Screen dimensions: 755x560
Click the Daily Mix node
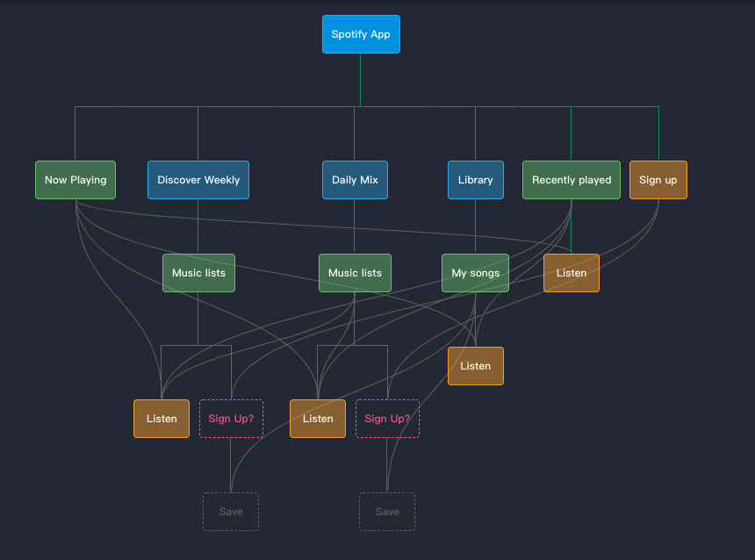tap(355, 179)
